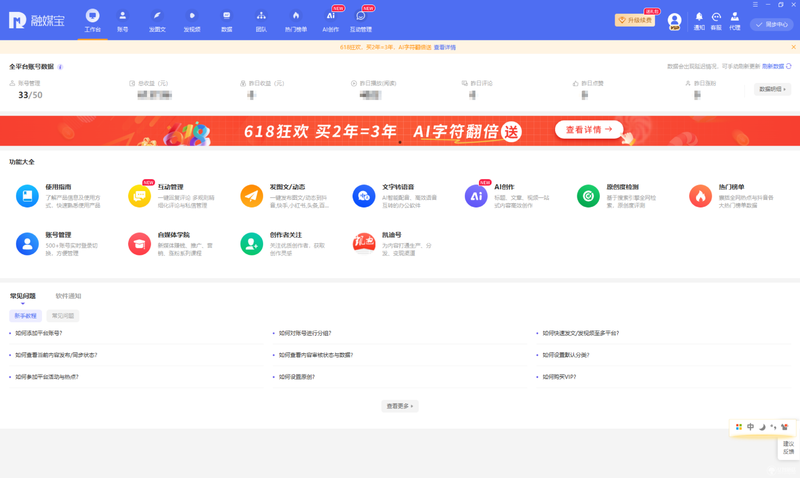This screenshot has height=478, width=800.
Task: Open the 客服 customer service icon
Action: point(716,17)
